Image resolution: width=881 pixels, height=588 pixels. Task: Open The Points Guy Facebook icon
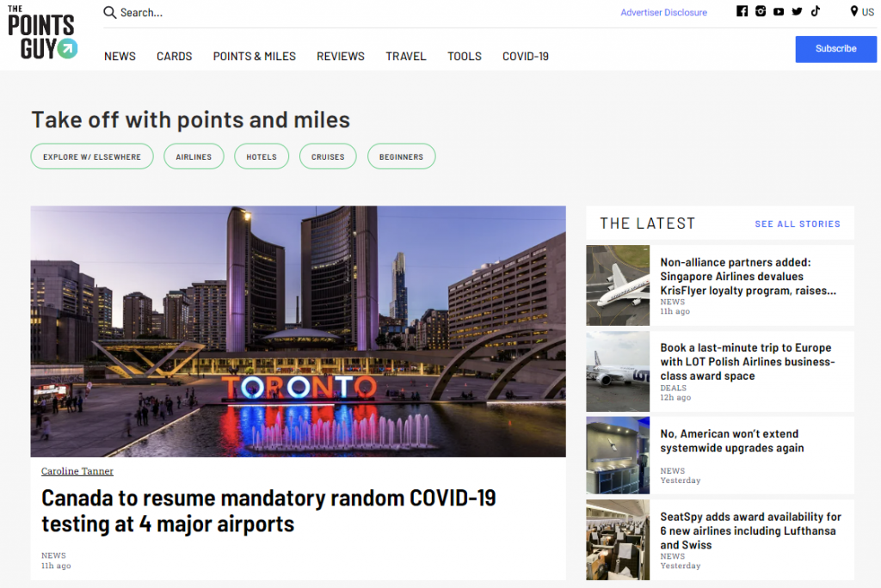[x=742, y=11]
